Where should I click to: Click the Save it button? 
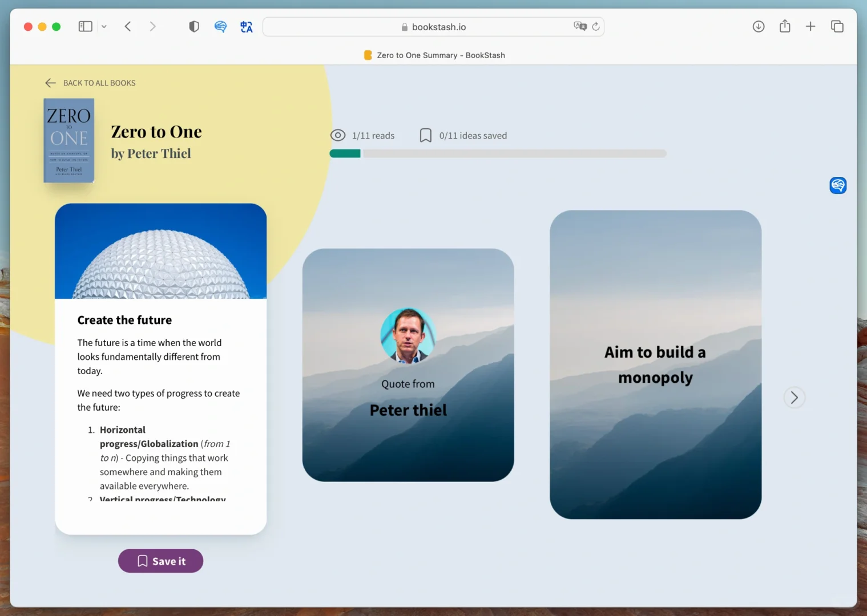pyautogui.click(x=161, y=561)
